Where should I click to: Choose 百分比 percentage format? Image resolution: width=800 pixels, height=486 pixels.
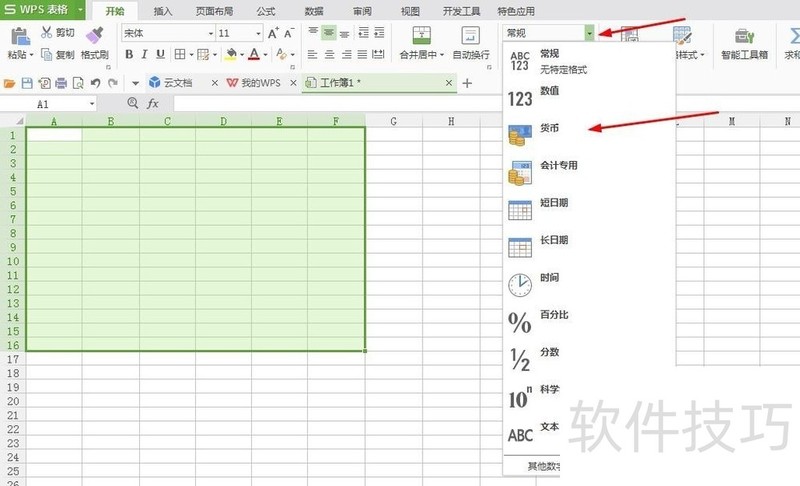click(589, 321)
